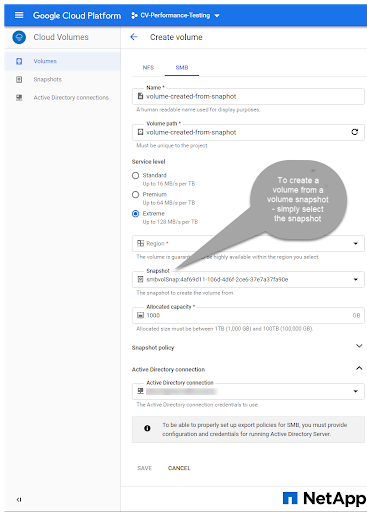This screenshot has width=367, height=512.
Task: Click the 'Create volume' page title
Action: pos(176,37)
